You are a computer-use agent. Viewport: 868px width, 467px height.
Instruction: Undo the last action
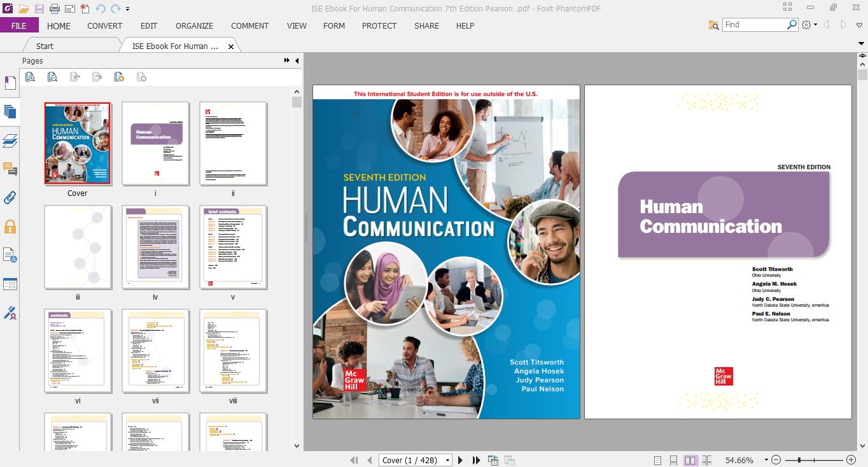pyautogui.click(x=101, y=9)
